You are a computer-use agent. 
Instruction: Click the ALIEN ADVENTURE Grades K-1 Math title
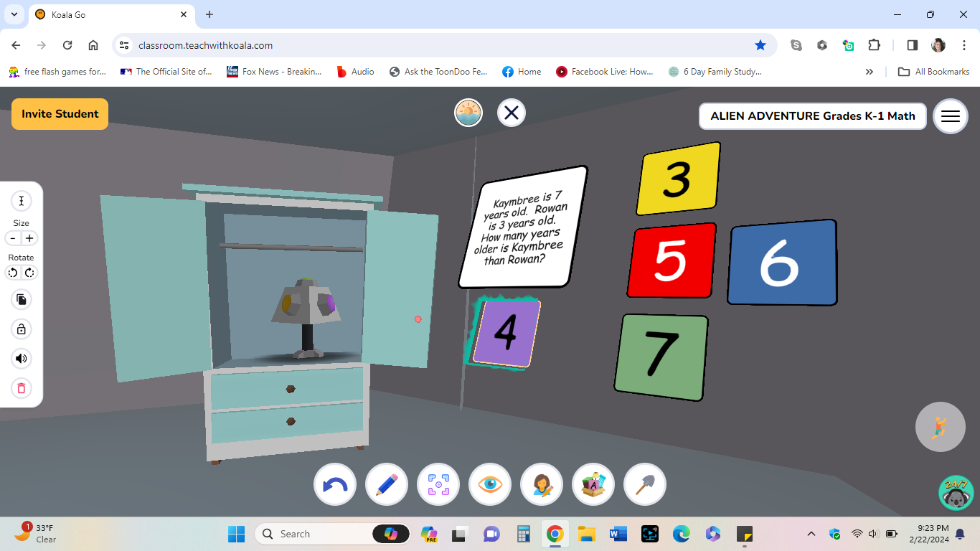(811, 116)
